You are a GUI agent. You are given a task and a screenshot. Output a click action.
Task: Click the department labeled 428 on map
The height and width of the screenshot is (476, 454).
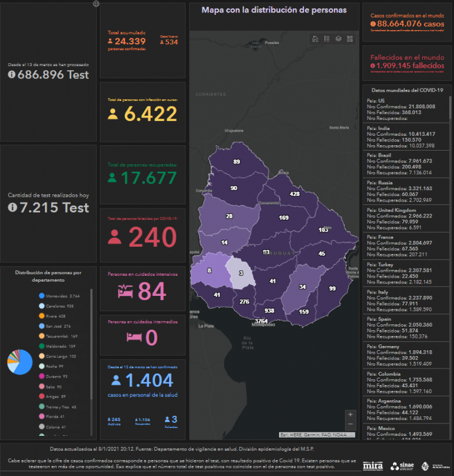click(x=294, y=194)
